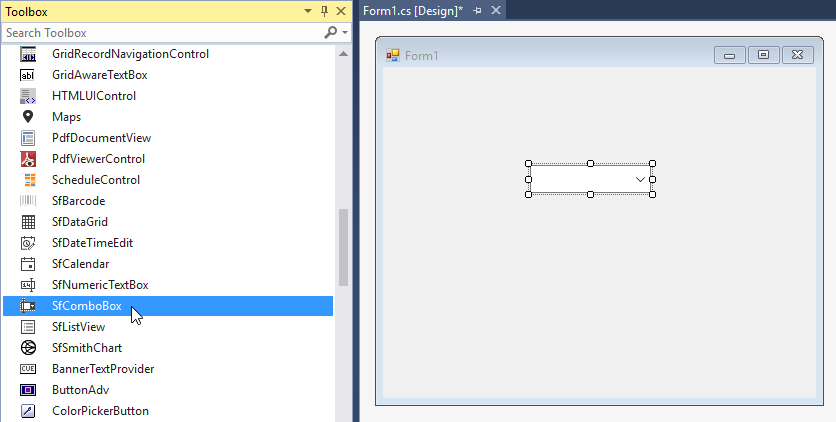Click the SfCalendar icon
The image size is (836, 422).
(28, 264)
